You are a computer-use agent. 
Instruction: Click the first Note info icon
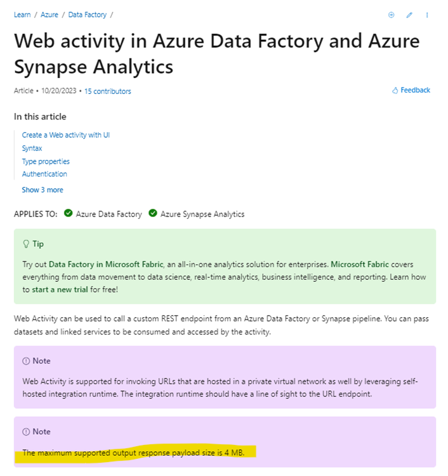coord(26,361)
